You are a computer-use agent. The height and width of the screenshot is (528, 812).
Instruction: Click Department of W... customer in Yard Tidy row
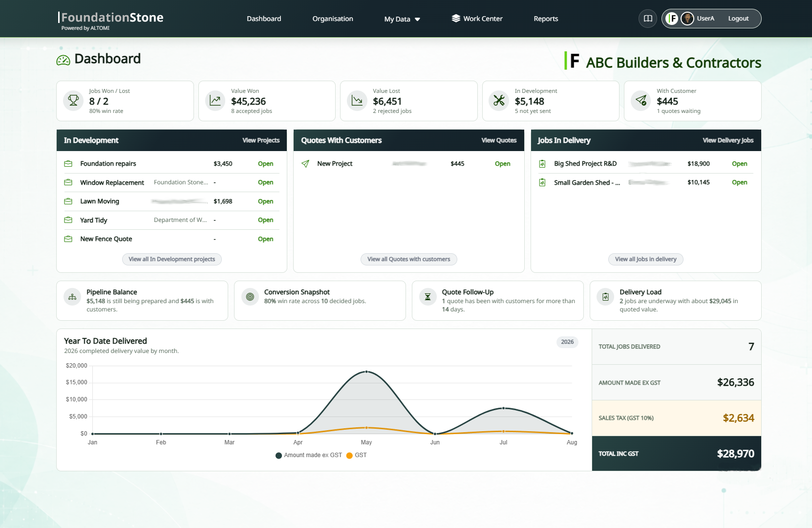click(x=180, y=220)
